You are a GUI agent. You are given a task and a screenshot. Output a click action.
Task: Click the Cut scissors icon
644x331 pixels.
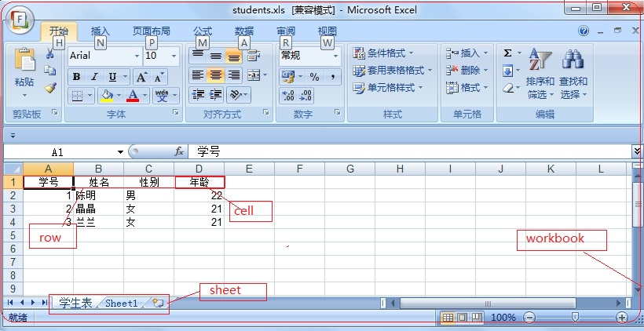pyautogui.click(x=50, y=53)
